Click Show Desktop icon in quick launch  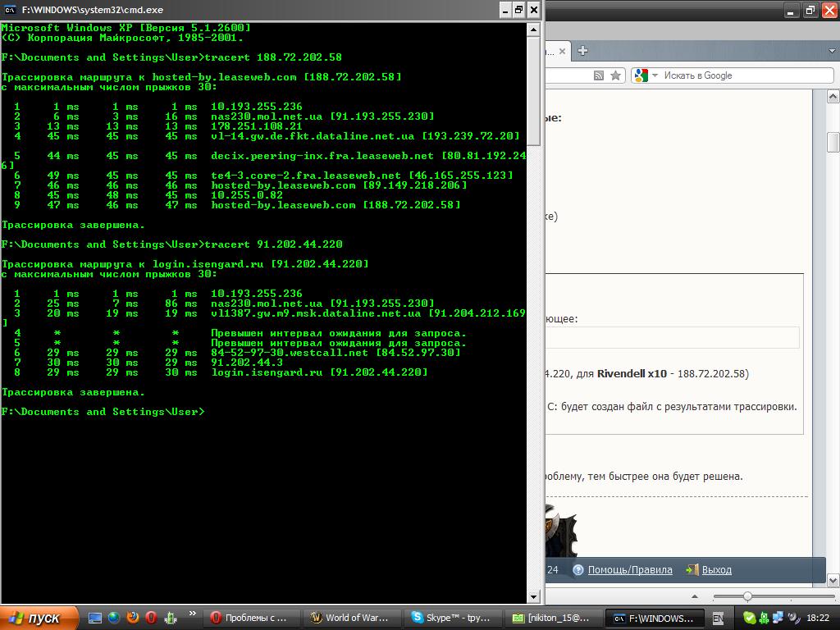95,619
